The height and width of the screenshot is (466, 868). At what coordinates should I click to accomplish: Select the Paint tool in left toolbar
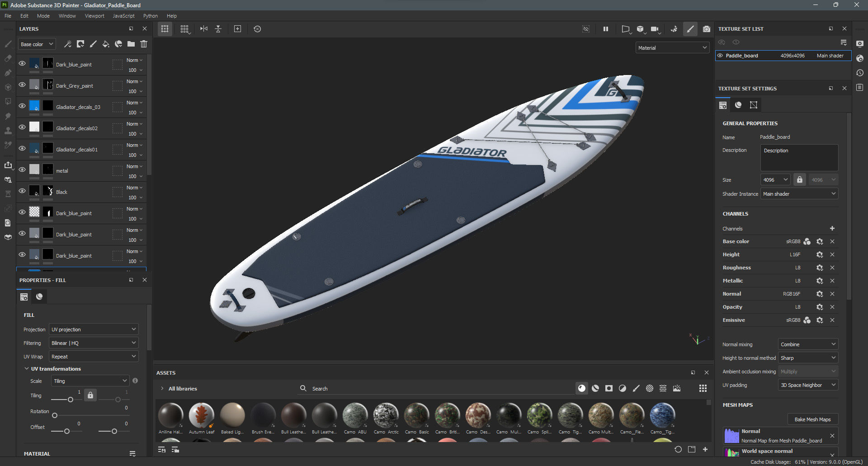tap(8, 44)
